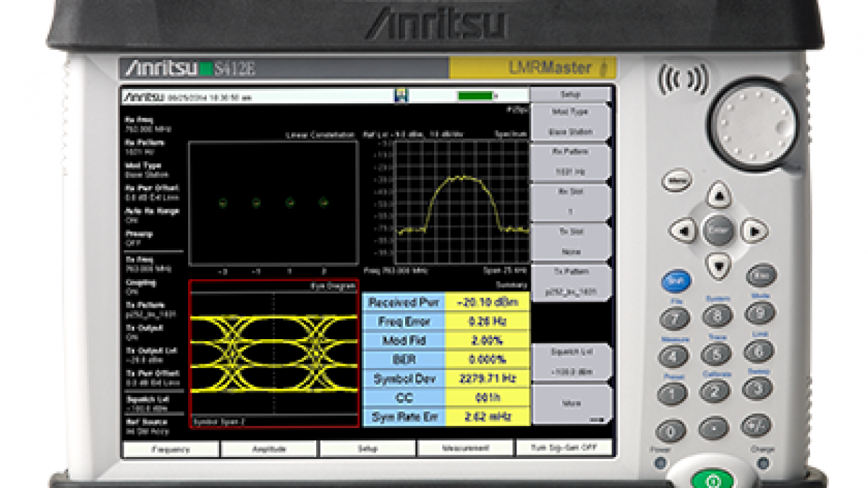Open the Frequency bottom menu
Viewport: 868px width, 488px height.
pos(171,449)
